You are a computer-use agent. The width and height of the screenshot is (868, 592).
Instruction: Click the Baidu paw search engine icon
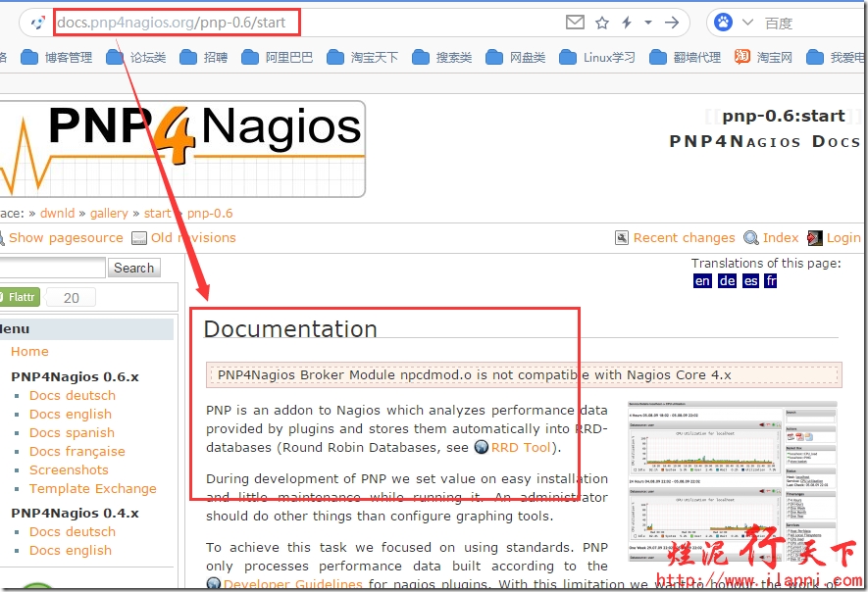[723, 23]
